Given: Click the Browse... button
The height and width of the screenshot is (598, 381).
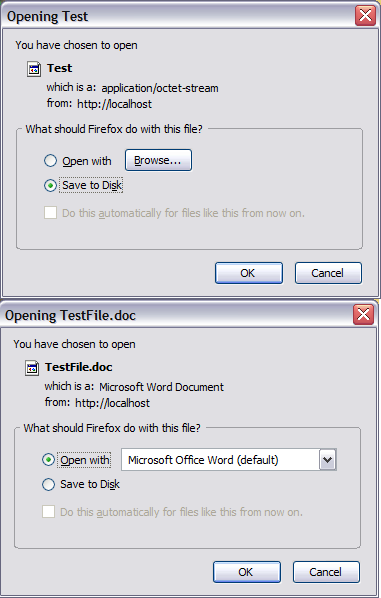Looking at the screenshot, I should 158,160.
